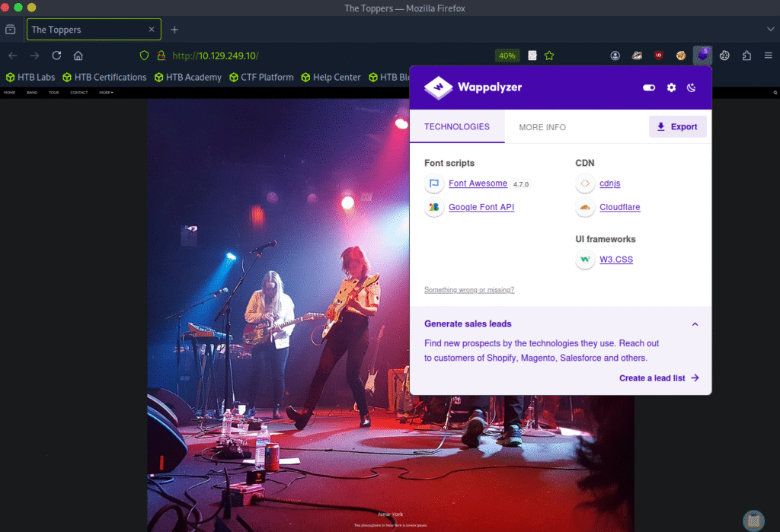Open the list all tabs dropdown
This screenshot has height=532, width=780.
click(770, 30)
